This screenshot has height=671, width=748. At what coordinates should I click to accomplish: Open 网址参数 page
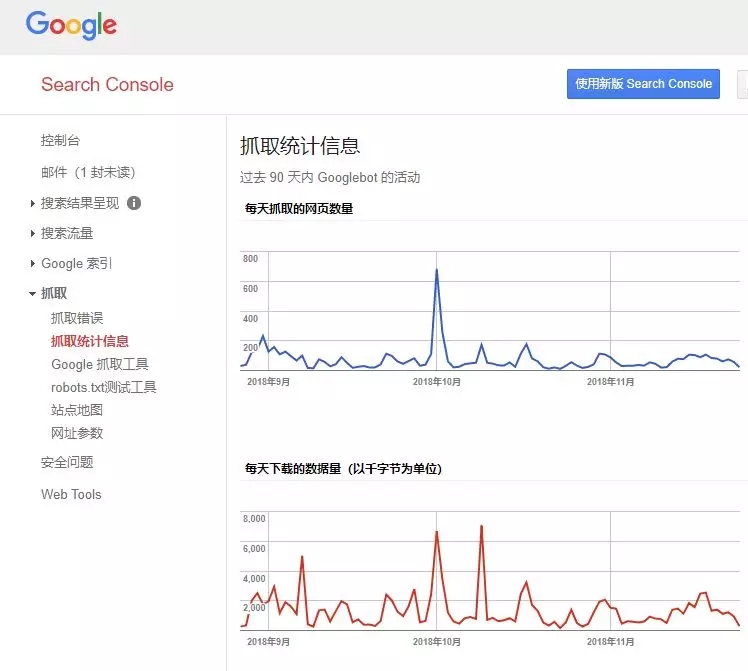click(x=77, y=433)
